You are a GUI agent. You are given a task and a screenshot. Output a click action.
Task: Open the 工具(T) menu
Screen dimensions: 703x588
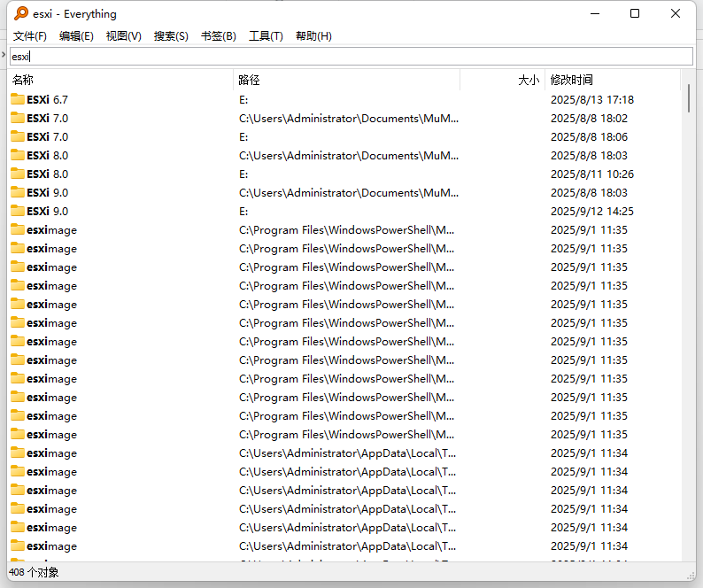266,36
